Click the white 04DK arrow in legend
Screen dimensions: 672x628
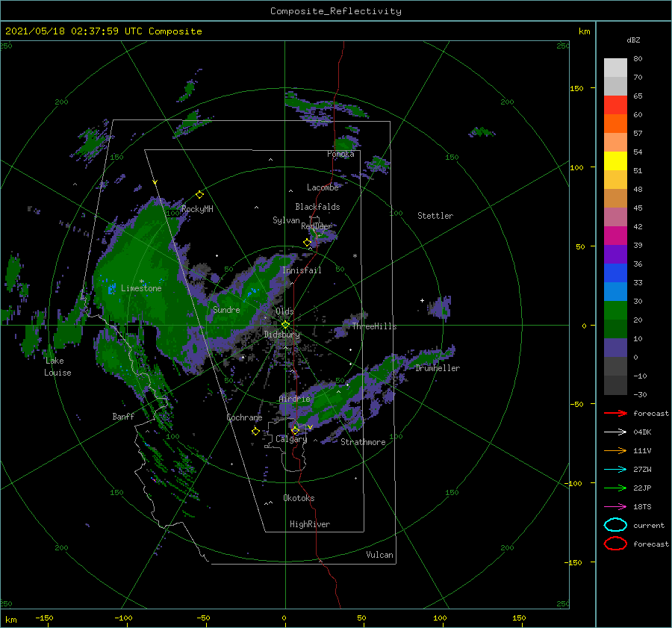click(x=615, y=432)
